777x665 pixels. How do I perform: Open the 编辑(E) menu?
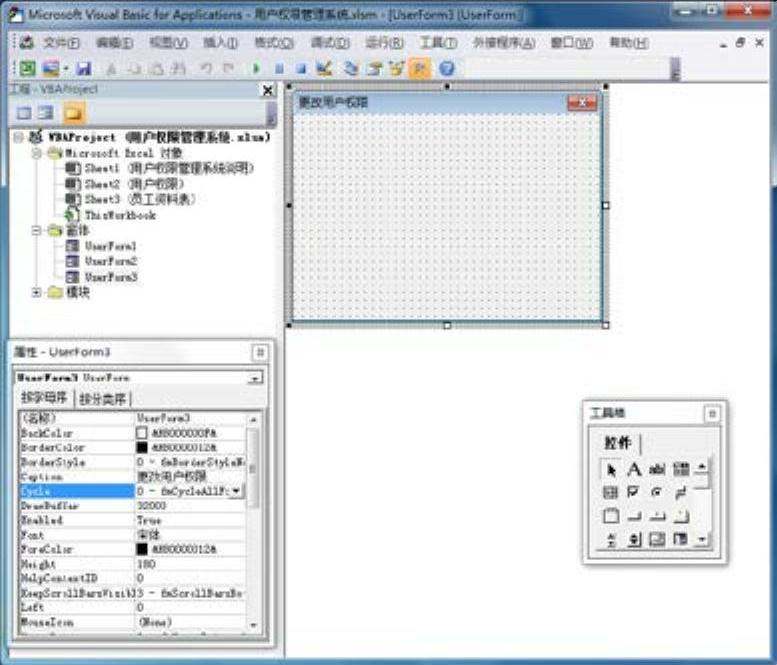coord(114,43)
